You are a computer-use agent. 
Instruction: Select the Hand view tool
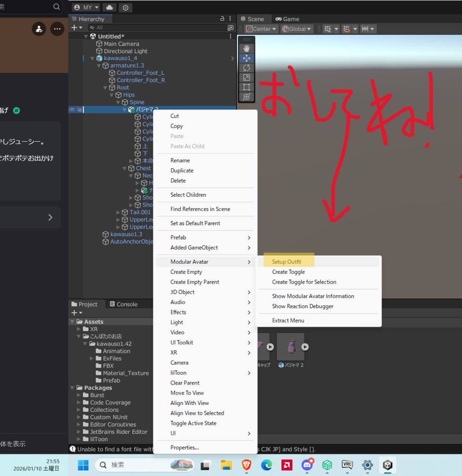[246, 48]
